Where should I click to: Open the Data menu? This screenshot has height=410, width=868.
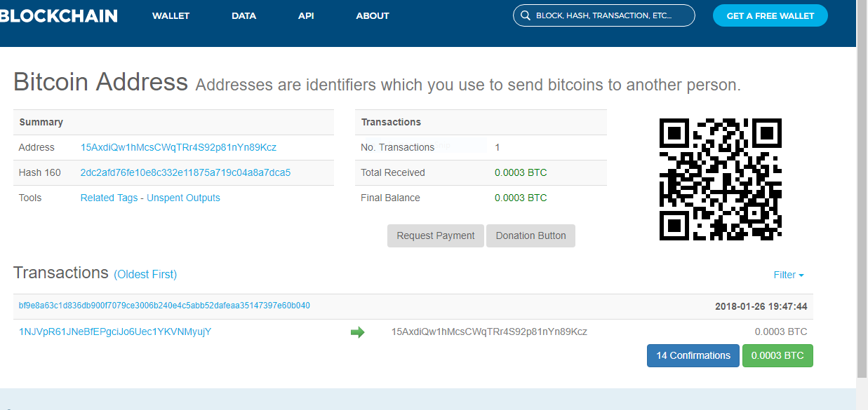(x=243, y=15)
